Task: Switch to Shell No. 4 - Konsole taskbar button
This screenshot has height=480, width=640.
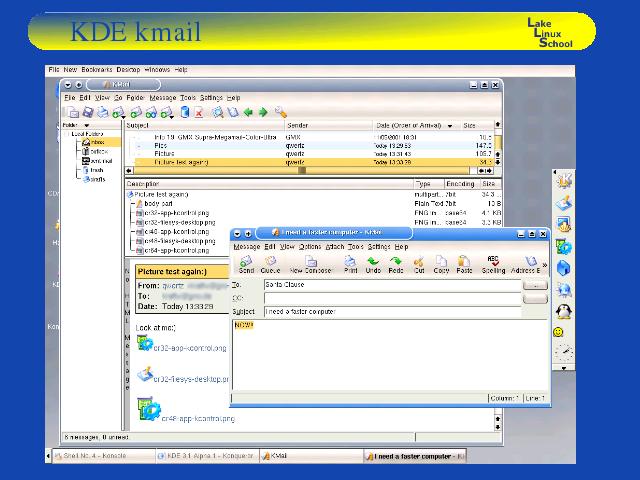Action: 104,456
